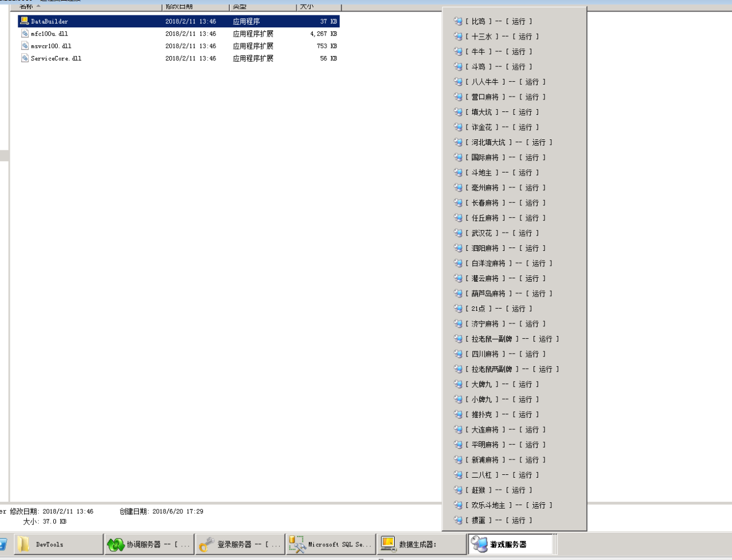
Task: Click the 登录服务器 key icon in taskbar
Action: click(206, 545)
